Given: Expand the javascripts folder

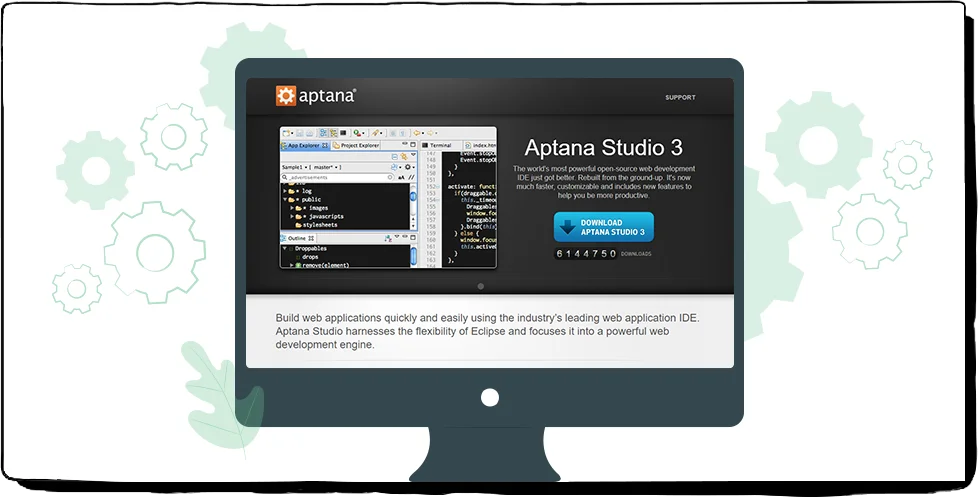Looking at the screenshot, I should pyautogui.click(x=292, y=216).
